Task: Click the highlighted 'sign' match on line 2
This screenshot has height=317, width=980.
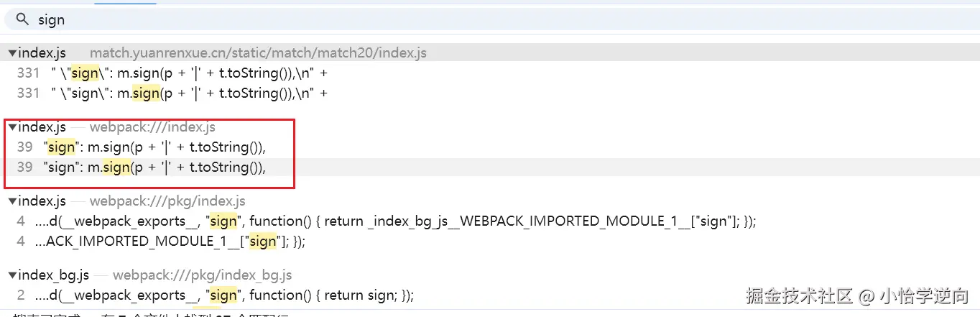Action: click(x=223, y=295)
